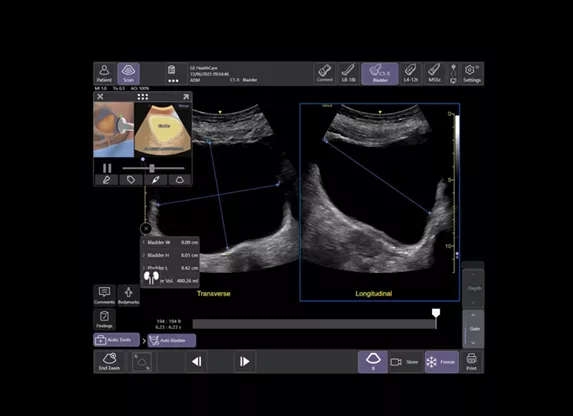Screen dimensions: 573x416
Task: Decrease Depth with down chevron
Action: coord(473,302)
